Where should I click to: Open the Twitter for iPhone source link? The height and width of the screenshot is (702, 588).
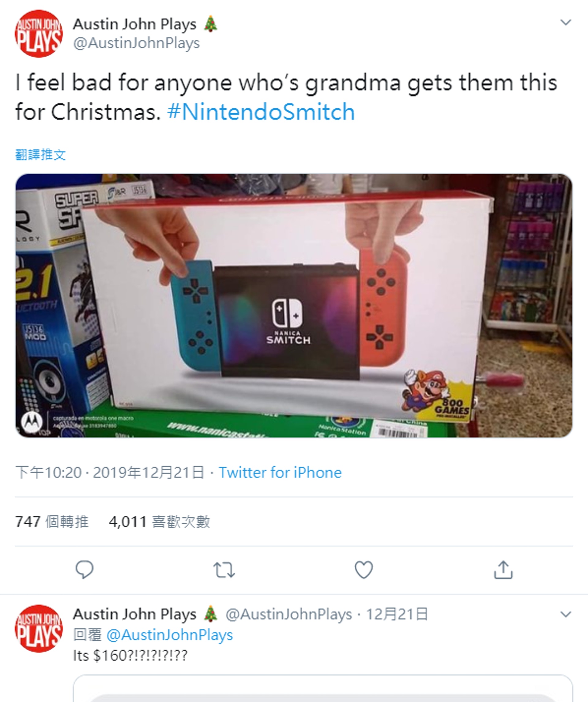(x=280, y=473)
